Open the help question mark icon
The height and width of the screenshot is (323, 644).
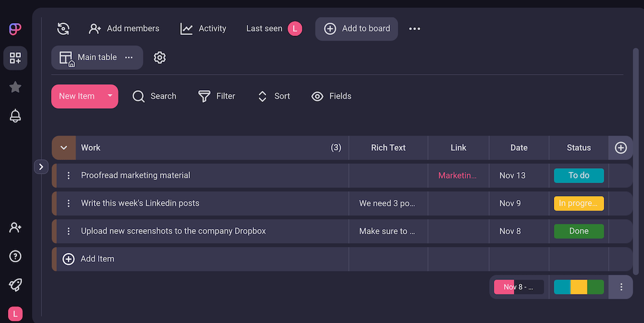coord(16,256)
